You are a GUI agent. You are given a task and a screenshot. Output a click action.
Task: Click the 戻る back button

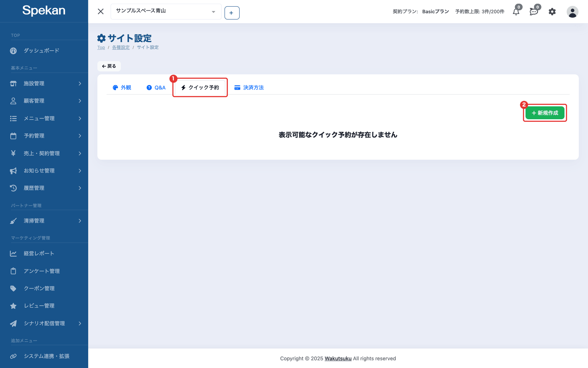pos(109,66)
